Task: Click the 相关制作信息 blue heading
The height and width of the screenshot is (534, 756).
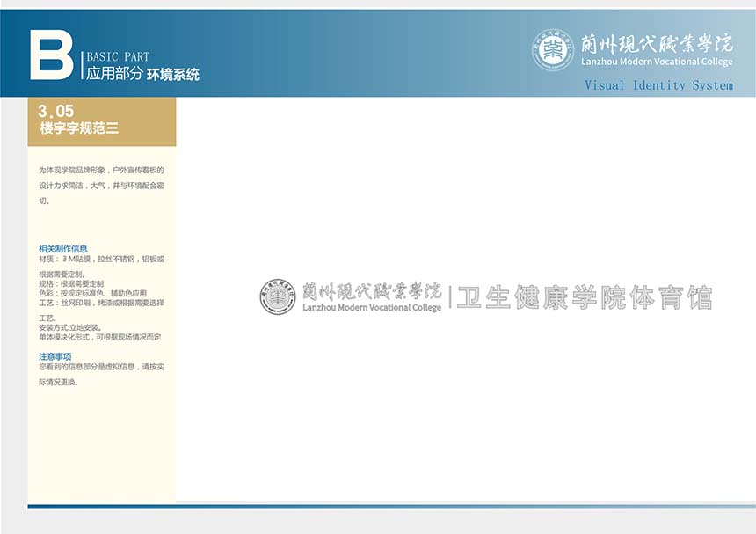Action: [x=63, y=249]
